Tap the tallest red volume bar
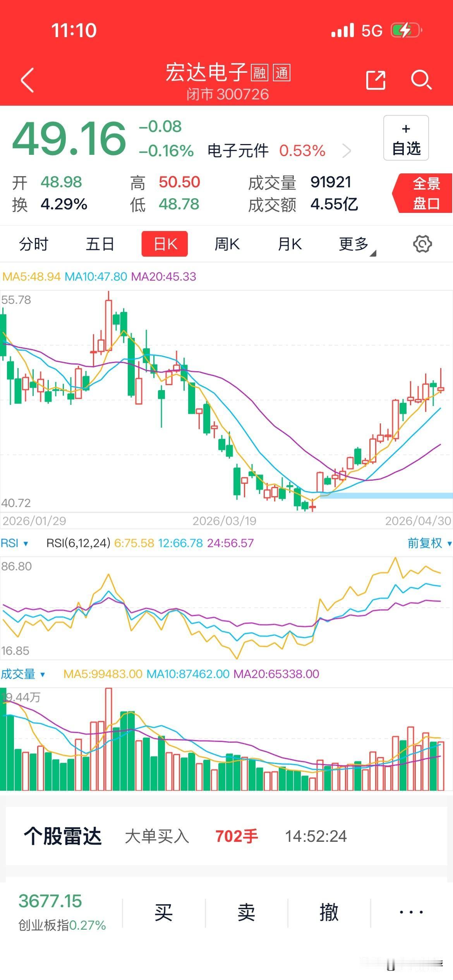453x980 pixels. pos(108,739)
